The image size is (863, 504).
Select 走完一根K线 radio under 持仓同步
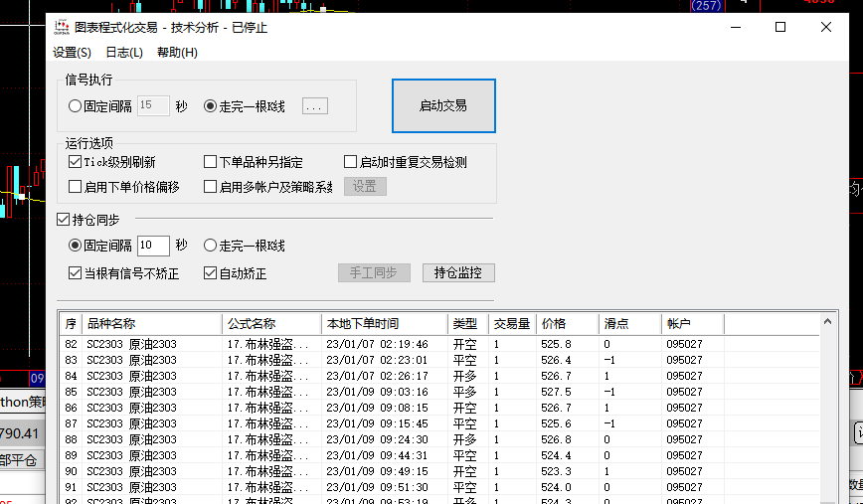[x=210, y=246]
